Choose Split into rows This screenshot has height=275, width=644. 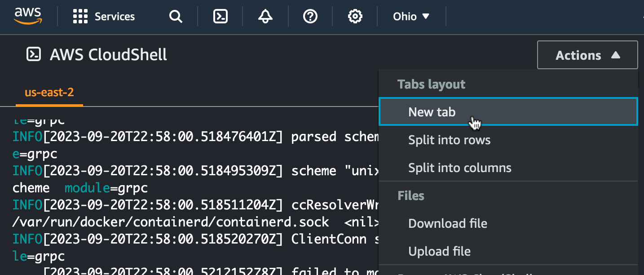pos(449,140)
